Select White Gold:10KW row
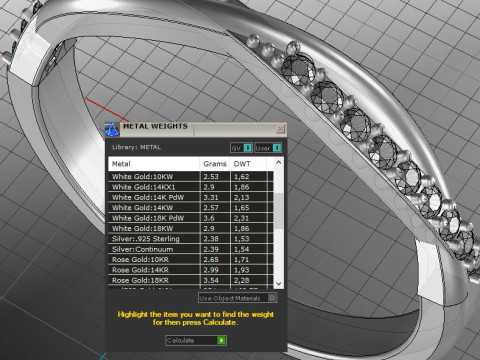This screenshot has height=360, width=480. (x=191, y=176)
